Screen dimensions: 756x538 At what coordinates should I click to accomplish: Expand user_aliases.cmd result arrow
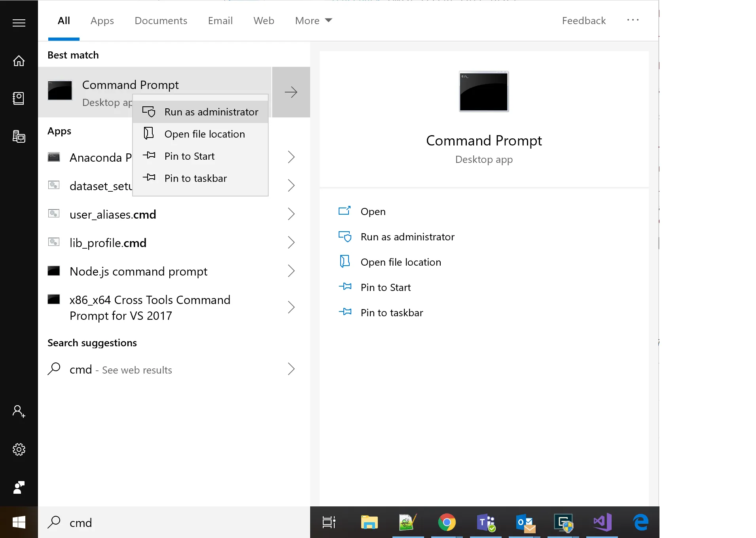click(291, 214)
